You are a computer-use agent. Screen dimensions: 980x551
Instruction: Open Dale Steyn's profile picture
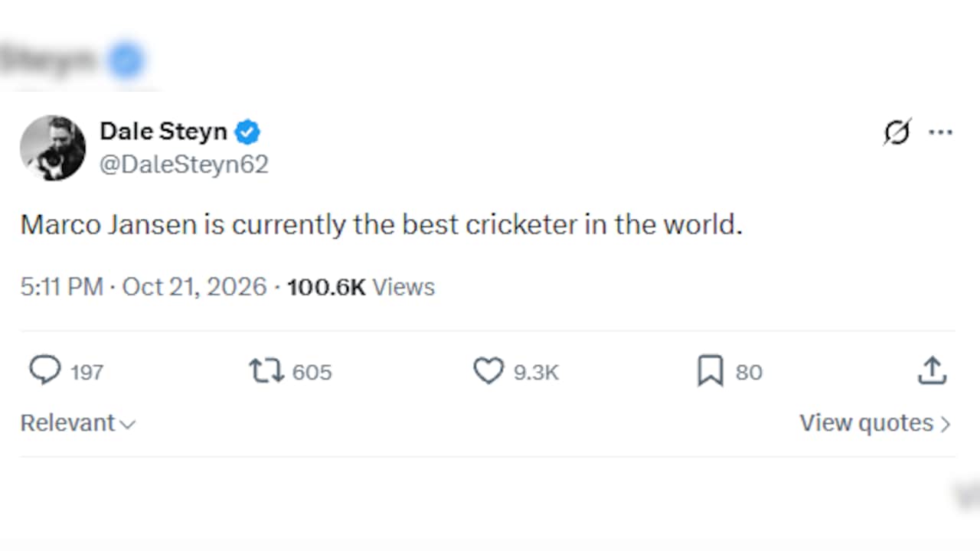click(x=53, y=148)
